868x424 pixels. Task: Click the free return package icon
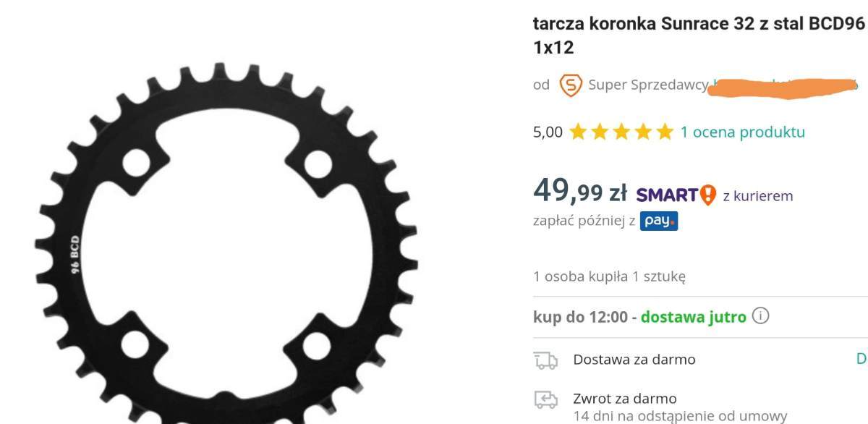pos(545,399)
